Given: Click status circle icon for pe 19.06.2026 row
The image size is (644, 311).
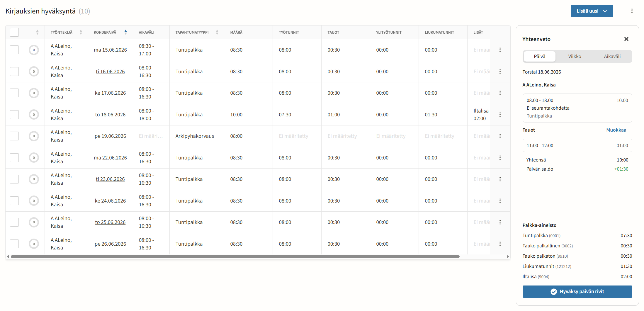Looking at the screenshot, I should 34,136.
